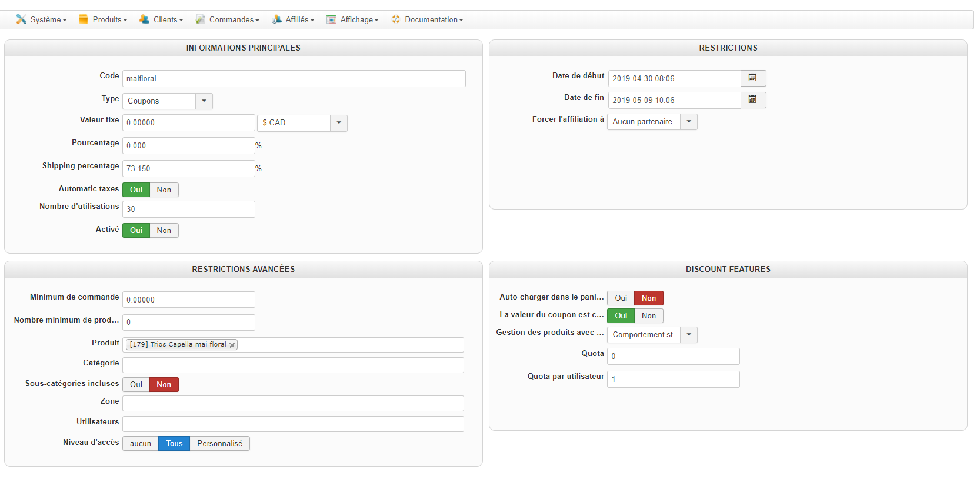Viewport: 980px width, 482px height.
Task: Open the calendar picker for Date de début
Action: click(753, 78)
